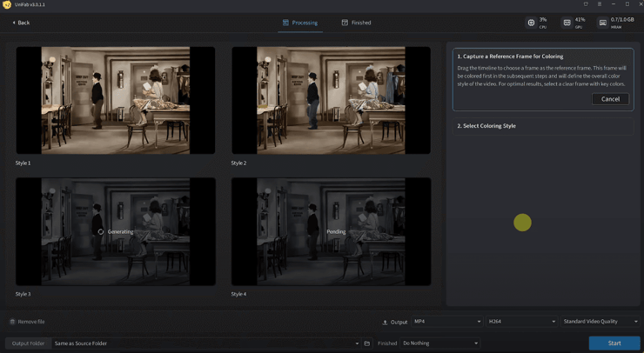Click the GPU usage monitor icon
The image size is (644, 353).
[567, 23]
